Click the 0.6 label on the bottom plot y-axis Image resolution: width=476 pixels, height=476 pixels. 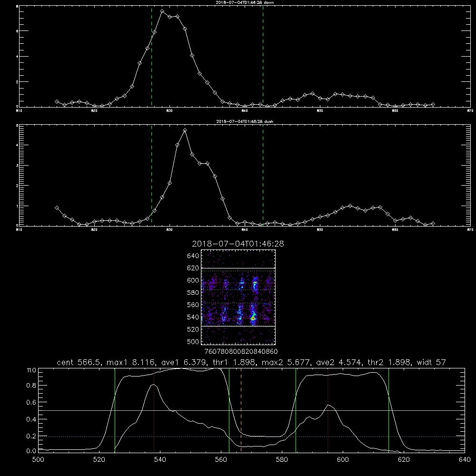pos(31,403)
